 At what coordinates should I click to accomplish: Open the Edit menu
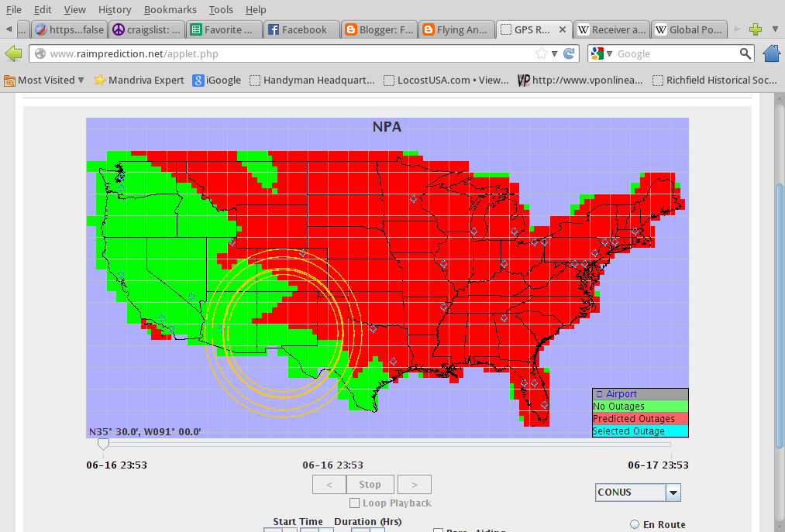pos(43,9)
